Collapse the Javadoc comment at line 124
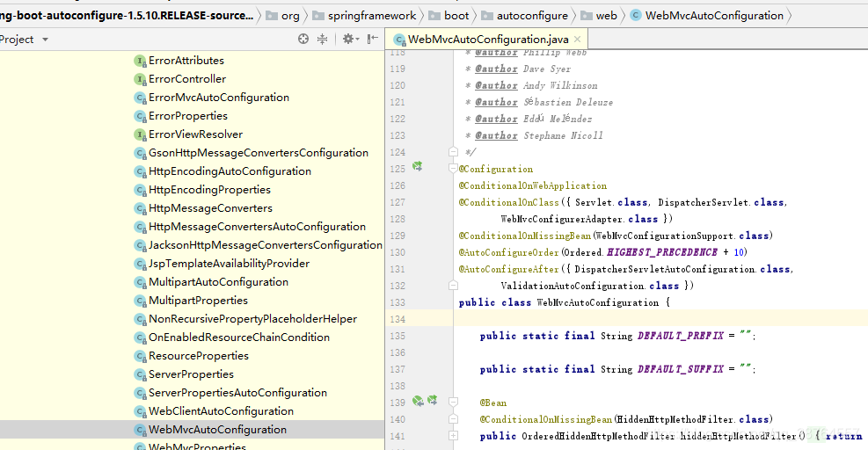The height and width of the screenshot is (450, 868). click(454, 151)
